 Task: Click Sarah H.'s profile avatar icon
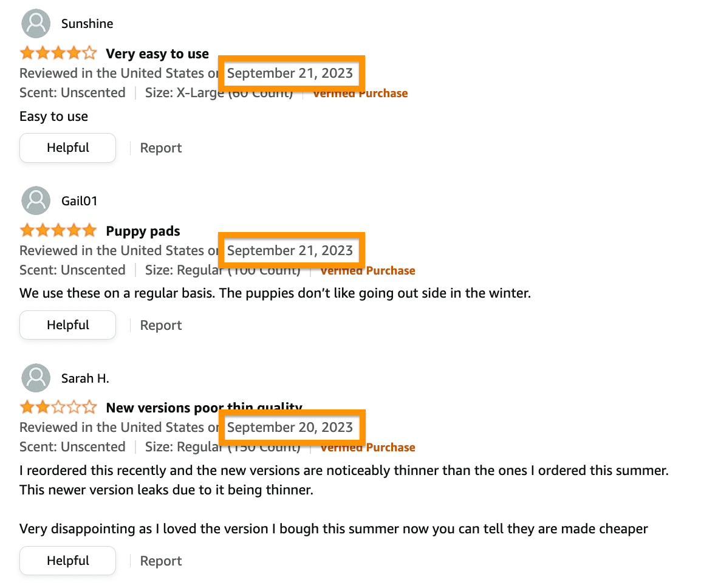[x=36, y=378]
